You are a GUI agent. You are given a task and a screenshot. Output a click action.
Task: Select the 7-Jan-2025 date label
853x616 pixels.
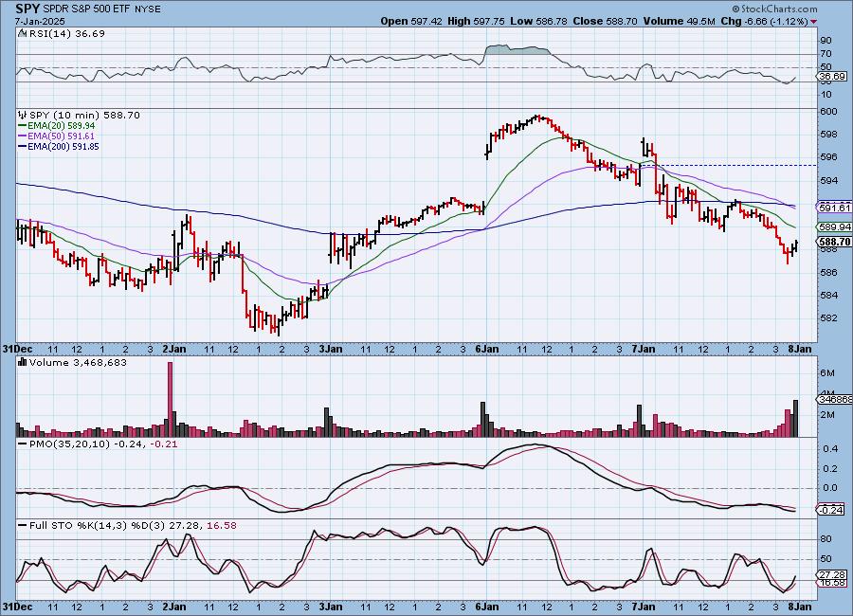tap(40, 22)
